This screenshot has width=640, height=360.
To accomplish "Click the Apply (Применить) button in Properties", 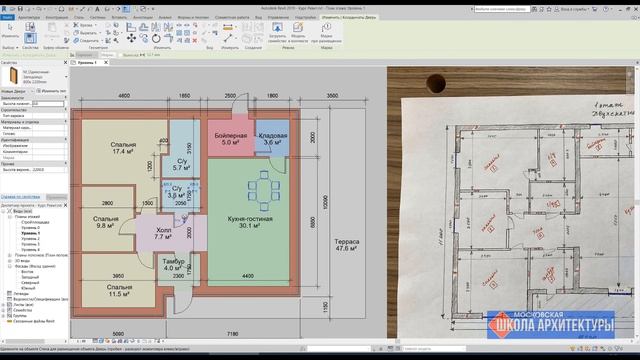I will coord(57,197).
